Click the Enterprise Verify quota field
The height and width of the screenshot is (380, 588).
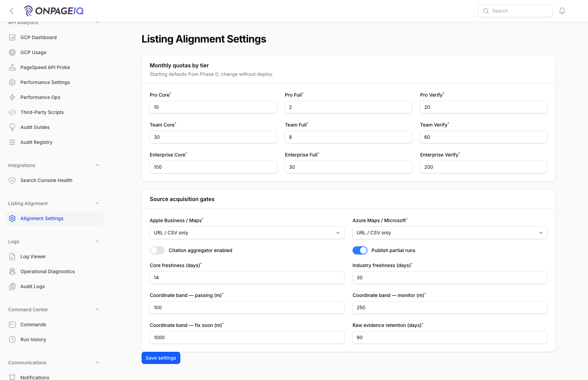(484, 167)
